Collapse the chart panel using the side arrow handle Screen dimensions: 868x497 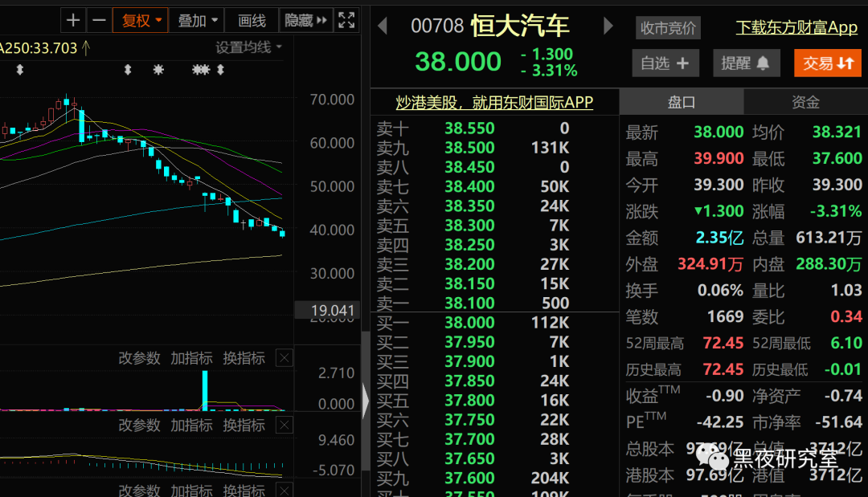(366, 401)
